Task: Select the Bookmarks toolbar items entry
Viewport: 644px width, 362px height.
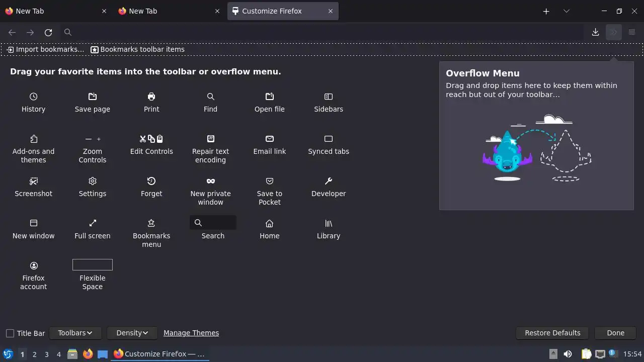Action: 137,49
